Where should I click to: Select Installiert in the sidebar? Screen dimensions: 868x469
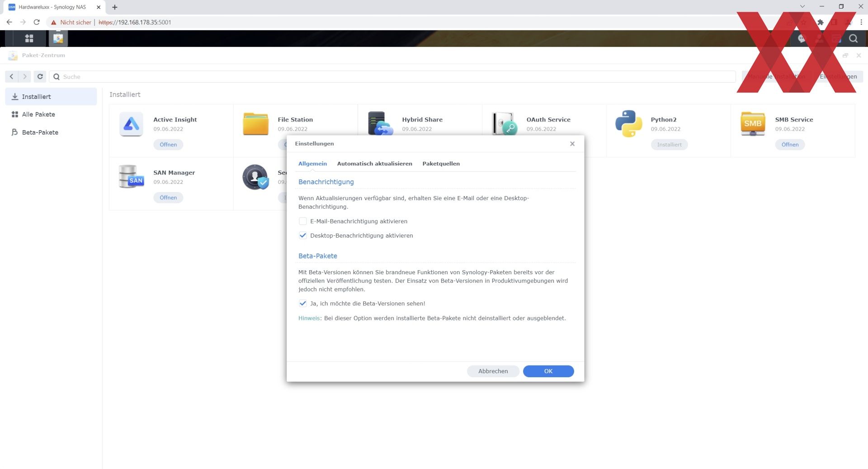pyautogui.click(x=51, y=97)
